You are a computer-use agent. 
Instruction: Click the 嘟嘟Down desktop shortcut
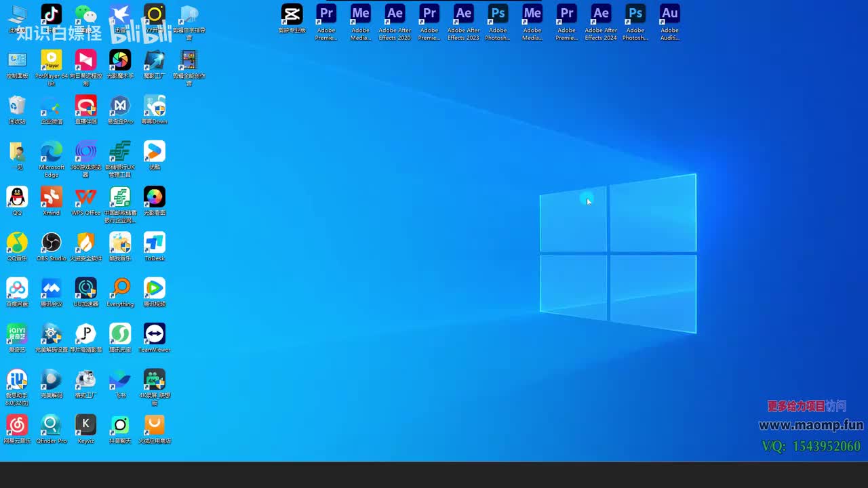tap(155, 106)
